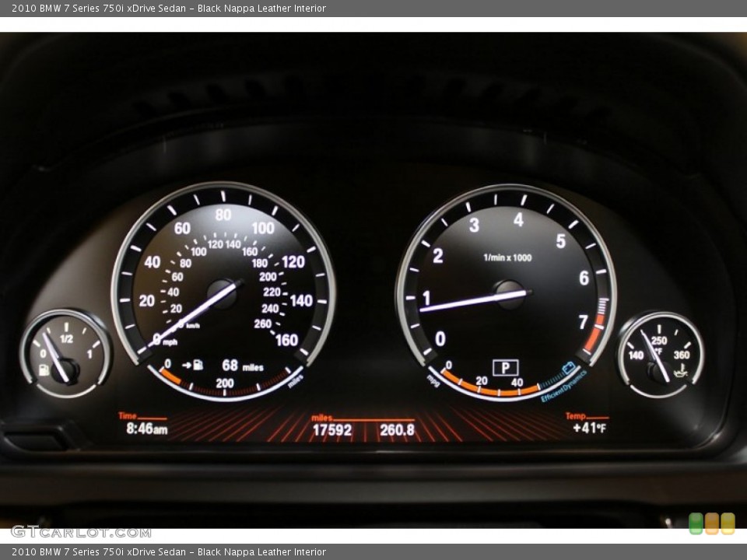Click the mpg label on consumption gauge
Viewport: 747px width, 560px height.
point(433,380)
